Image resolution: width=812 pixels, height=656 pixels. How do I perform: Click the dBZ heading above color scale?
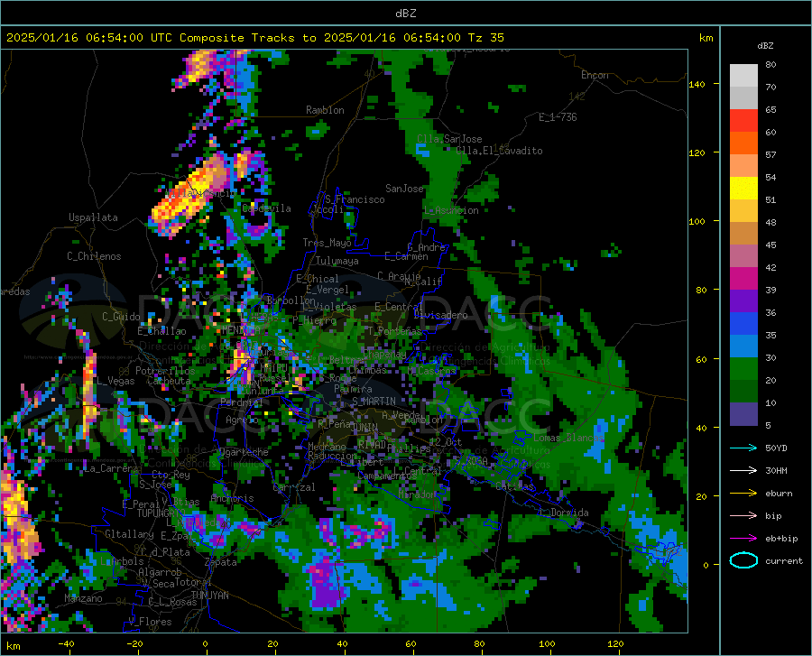point(765,45)
